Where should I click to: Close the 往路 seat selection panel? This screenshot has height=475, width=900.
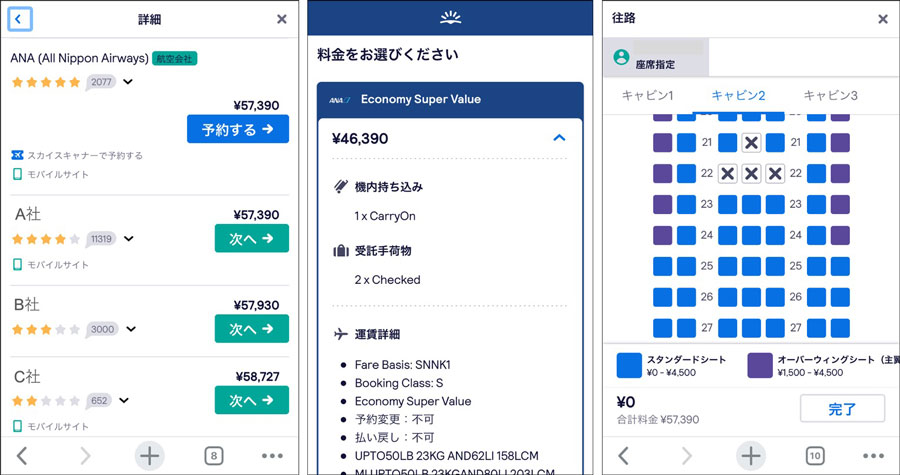[x=883, y=20]
